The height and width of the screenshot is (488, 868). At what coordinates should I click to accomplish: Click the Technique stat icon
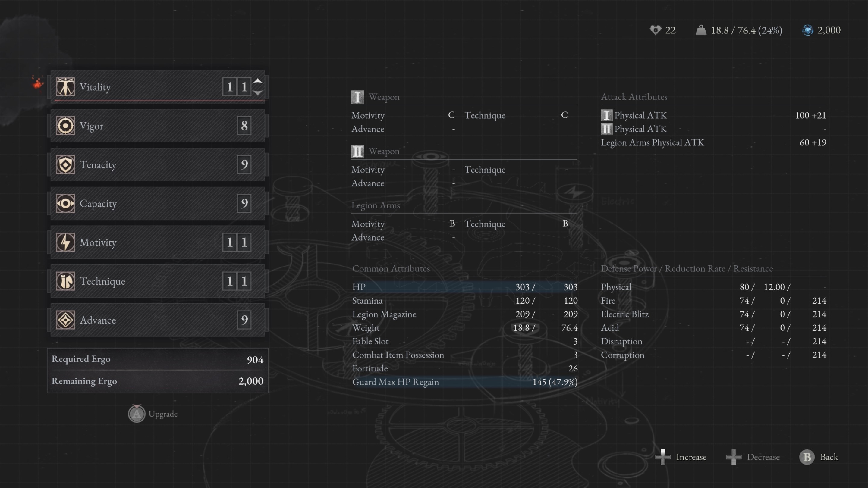(65, 281)
